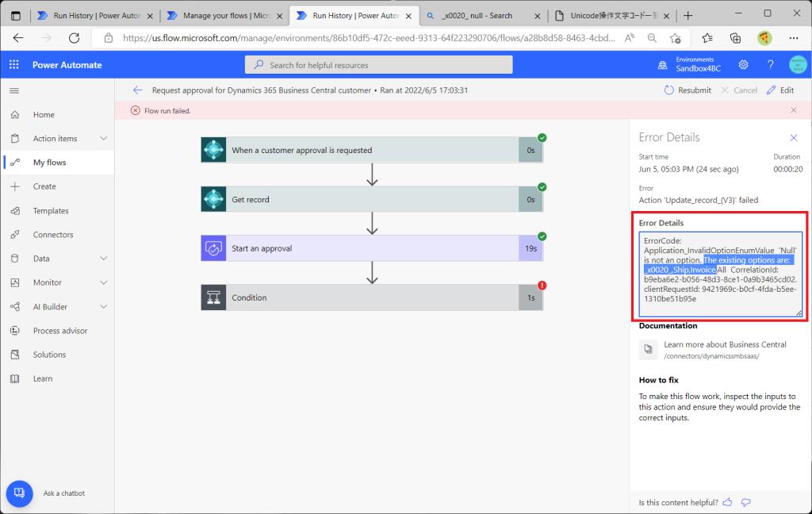
Task: Click the Sandbox4BC environment name
Action: [698, 68]
